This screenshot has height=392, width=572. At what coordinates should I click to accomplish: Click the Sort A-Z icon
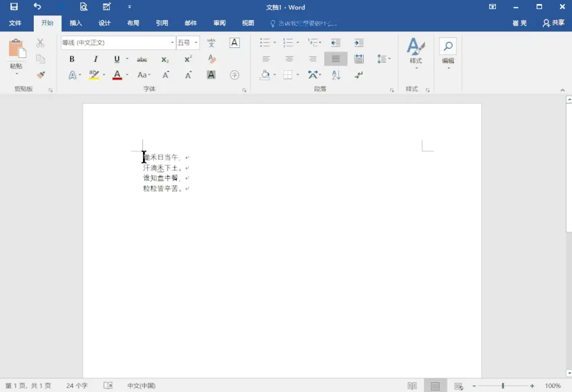[x=336, y=75]
